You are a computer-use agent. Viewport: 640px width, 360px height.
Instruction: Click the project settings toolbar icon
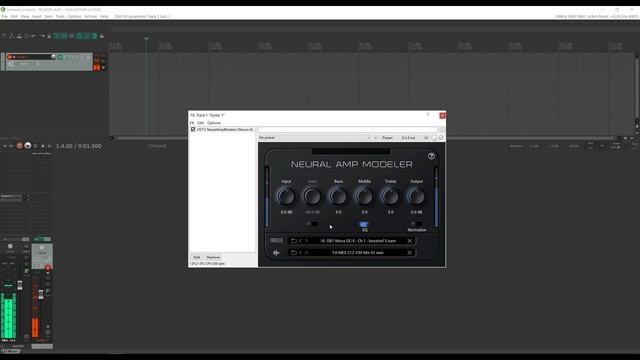[27, 36]
